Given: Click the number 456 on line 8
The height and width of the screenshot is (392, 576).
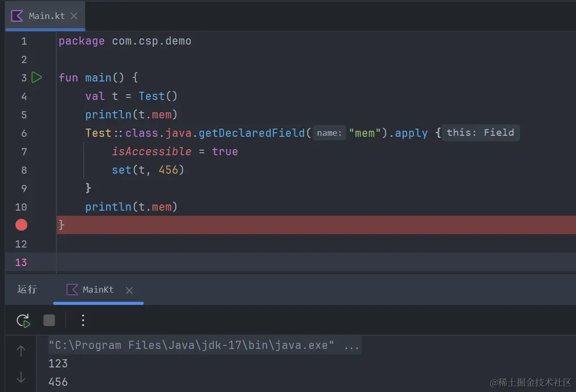Looking at the screenshot, I should coord(168,170).
